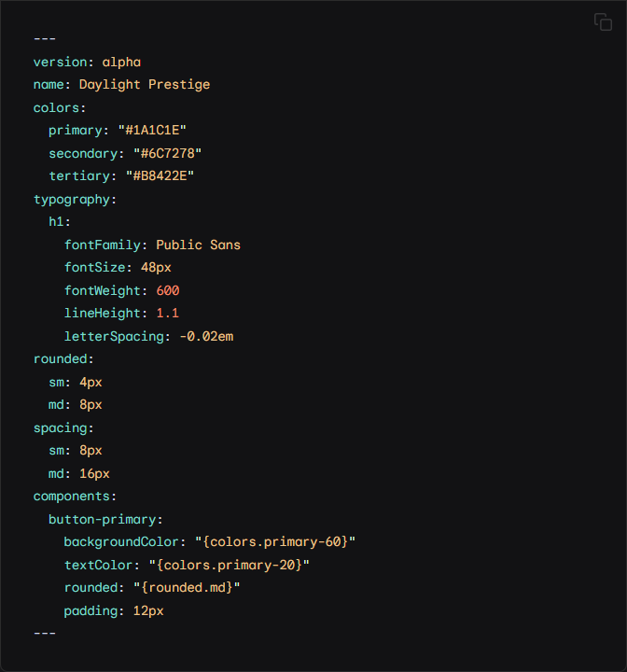This screenshot has width=627, height=672.
Task: Click the 'components' section key
Action: point(72,497)
